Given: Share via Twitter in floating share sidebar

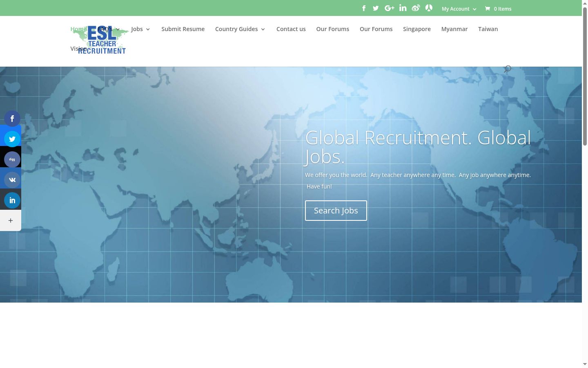Looking at the screenshot, I should pos(12,139).
